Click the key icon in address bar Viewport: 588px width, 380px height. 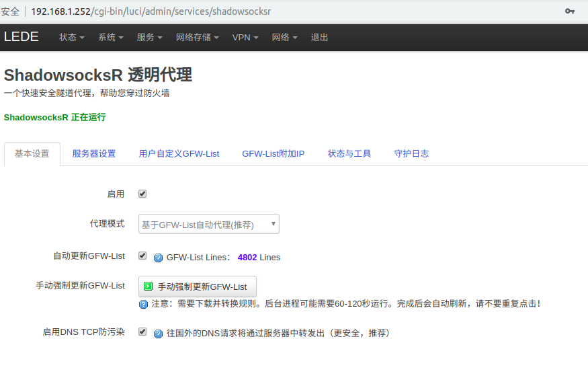tap(569, 11)
